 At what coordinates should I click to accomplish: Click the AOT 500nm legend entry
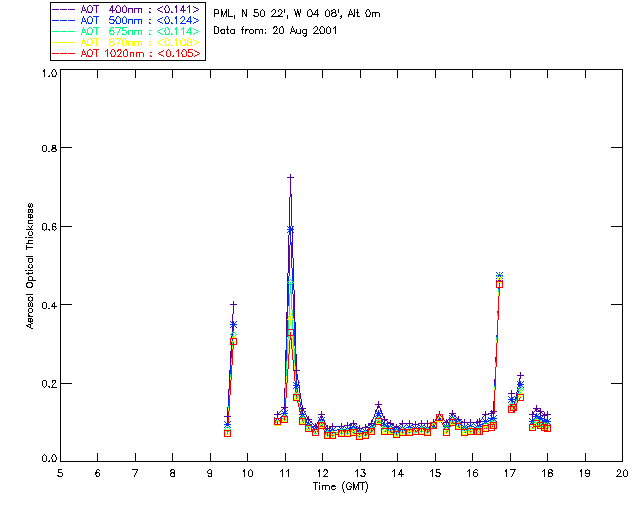click(127, 20)
